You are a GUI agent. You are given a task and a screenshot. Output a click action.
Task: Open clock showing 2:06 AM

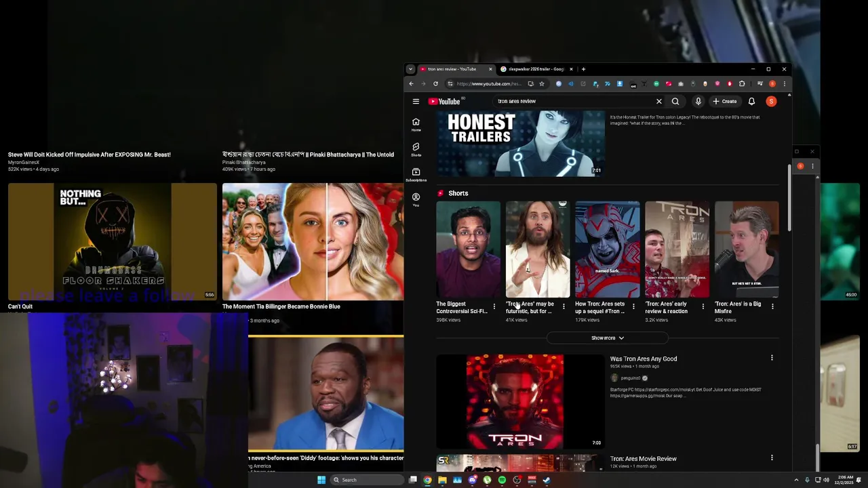846,480
